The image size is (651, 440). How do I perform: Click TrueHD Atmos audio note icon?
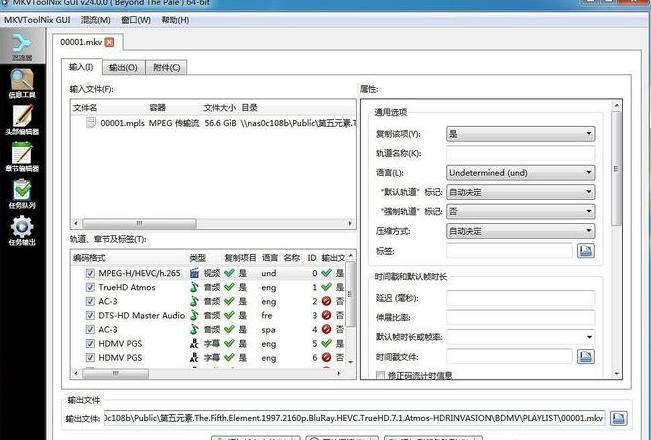coord(194,287)
